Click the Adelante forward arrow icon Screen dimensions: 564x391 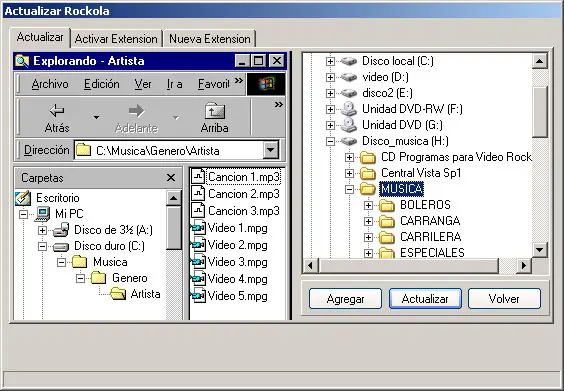(x=136, y=111)
